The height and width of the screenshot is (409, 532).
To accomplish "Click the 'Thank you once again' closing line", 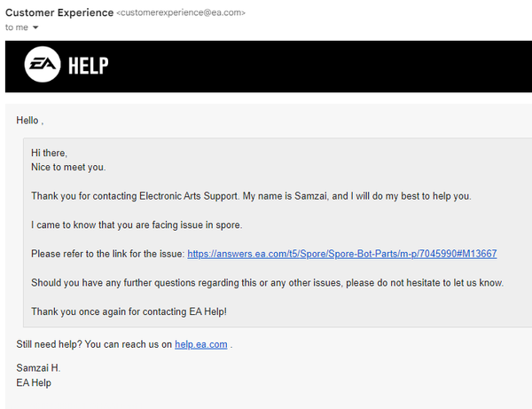I will point(129,311).
